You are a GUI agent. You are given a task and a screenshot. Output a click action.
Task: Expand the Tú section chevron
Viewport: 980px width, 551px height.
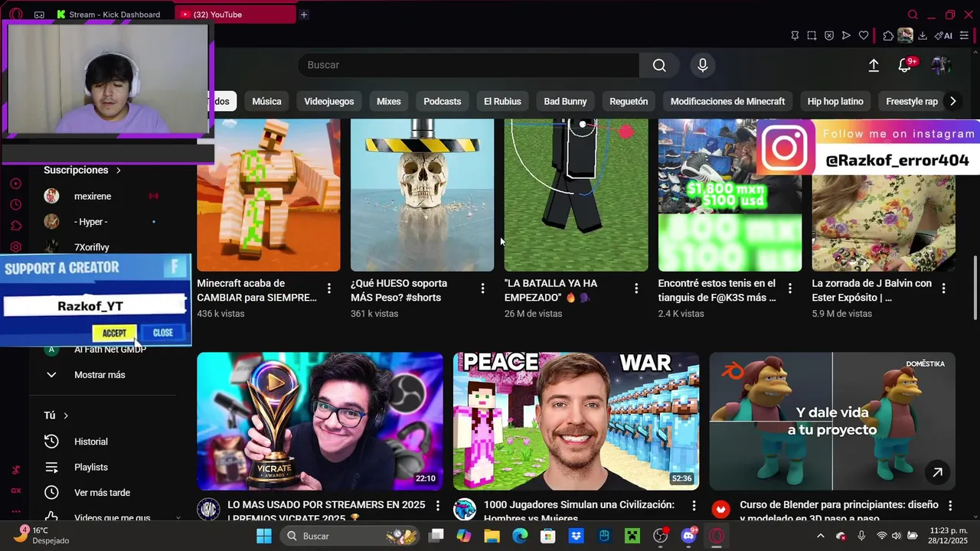tap(66, 416)
